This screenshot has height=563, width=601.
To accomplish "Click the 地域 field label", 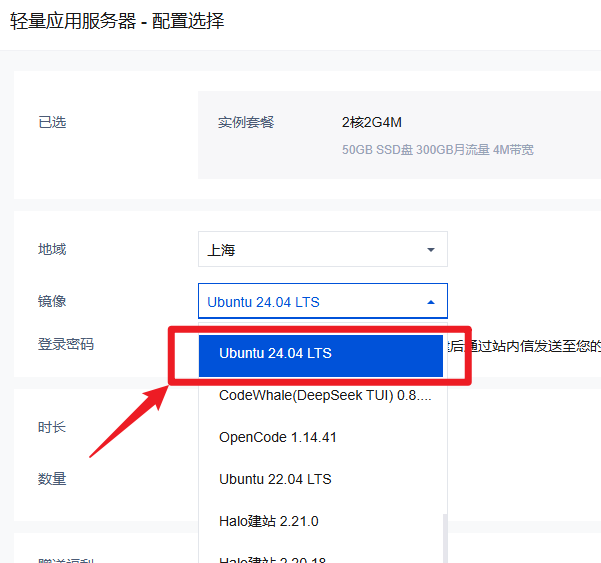I will 52,249.
